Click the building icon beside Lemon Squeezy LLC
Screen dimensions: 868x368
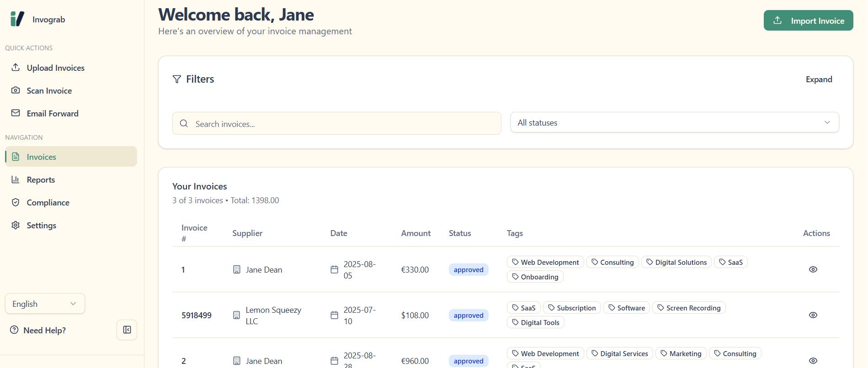point(236,315)
